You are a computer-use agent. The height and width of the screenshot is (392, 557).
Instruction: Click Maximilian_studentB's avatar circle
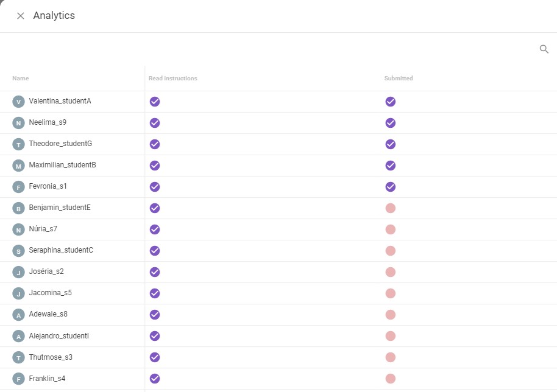click(18, 166)
